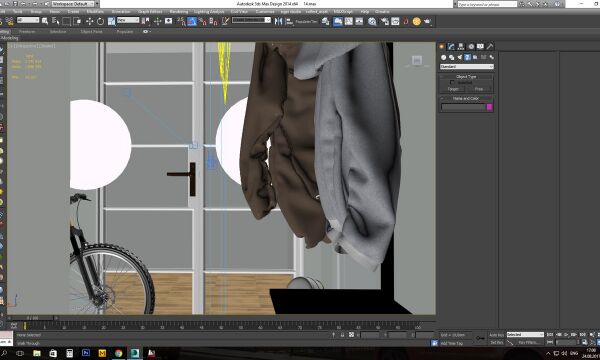Activate the Select and Move tool
This screenshot has width=600, height=360.
[90, 21]
